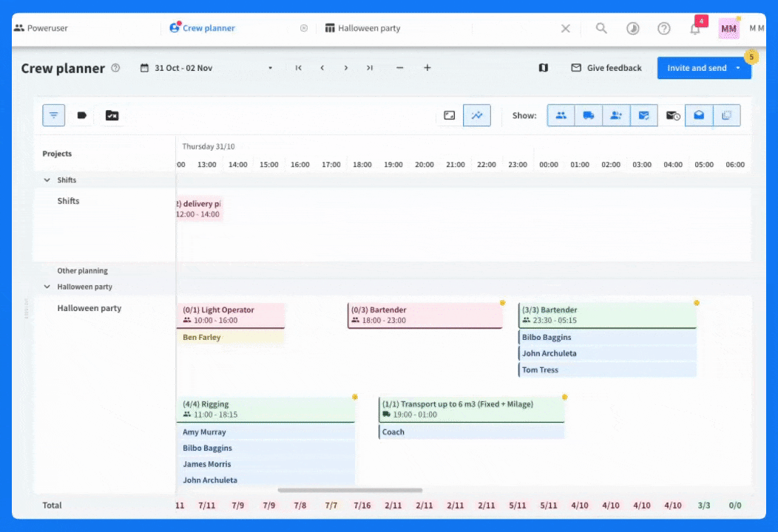The width and height of the screenshot is (778, 532).
Task: Jump to last period
Action: [370, 68]
